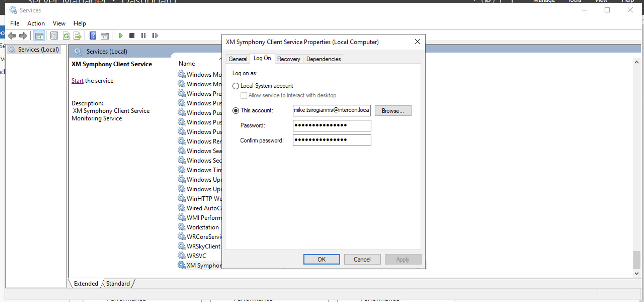
Task: Click the Forward arrow toolbar icon
Action: [x=23, y=36]
